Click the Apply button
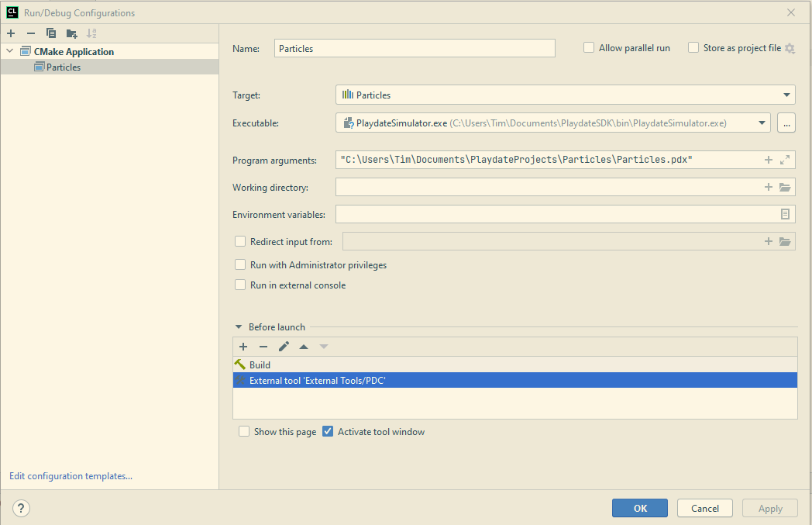The height and width of the screenshot is (525, 812). pyautogui.click(x=770, y=509)
